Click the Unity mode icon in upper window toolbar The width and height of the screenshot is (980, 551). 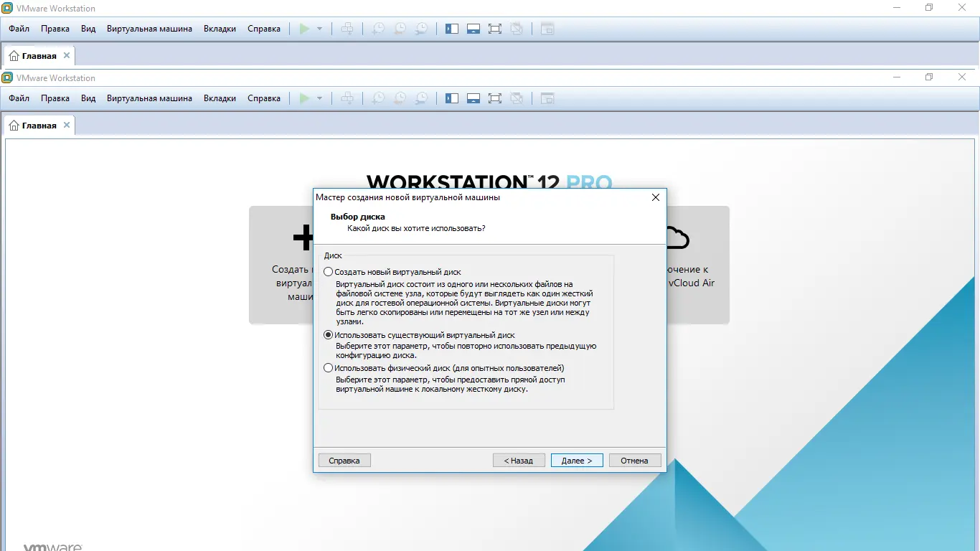(517, 29)
